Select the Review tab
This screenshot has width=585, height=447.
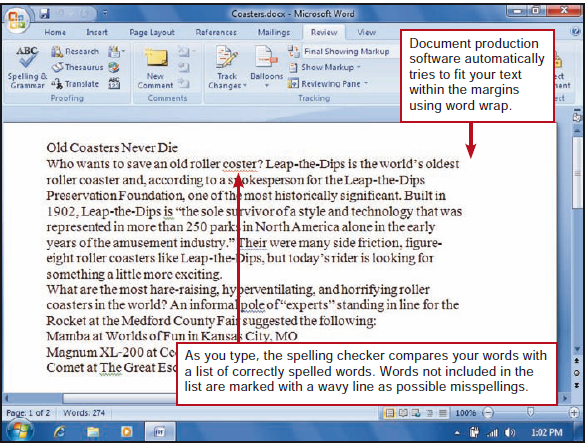point(324,32)
